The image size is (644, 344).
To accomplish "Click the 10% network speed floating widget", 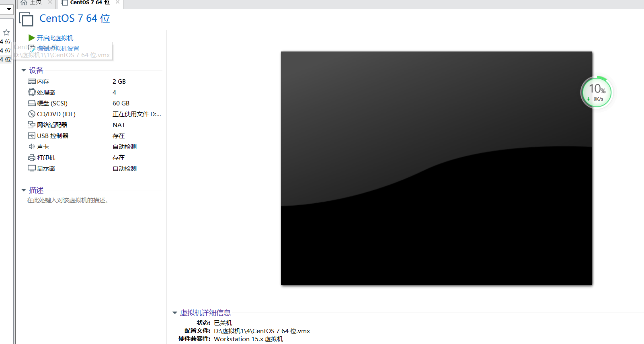I will click(597, 93).
